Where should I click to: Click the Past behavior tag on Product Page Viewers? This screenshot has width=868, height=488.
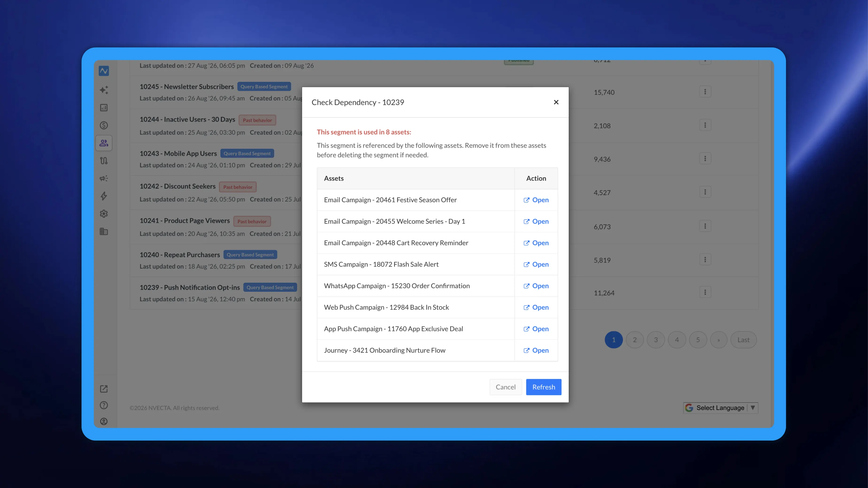point(252,221)
